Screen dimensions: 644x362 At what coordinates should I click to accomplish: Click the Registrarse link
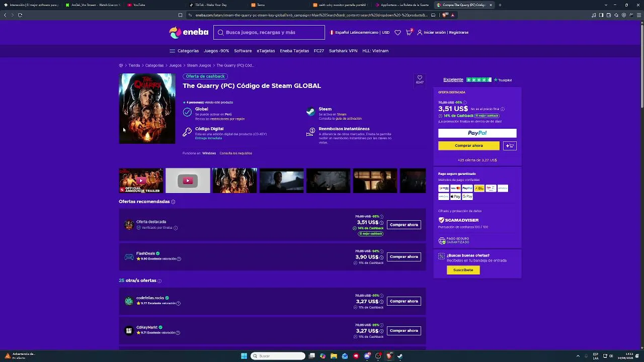[459, 32]
